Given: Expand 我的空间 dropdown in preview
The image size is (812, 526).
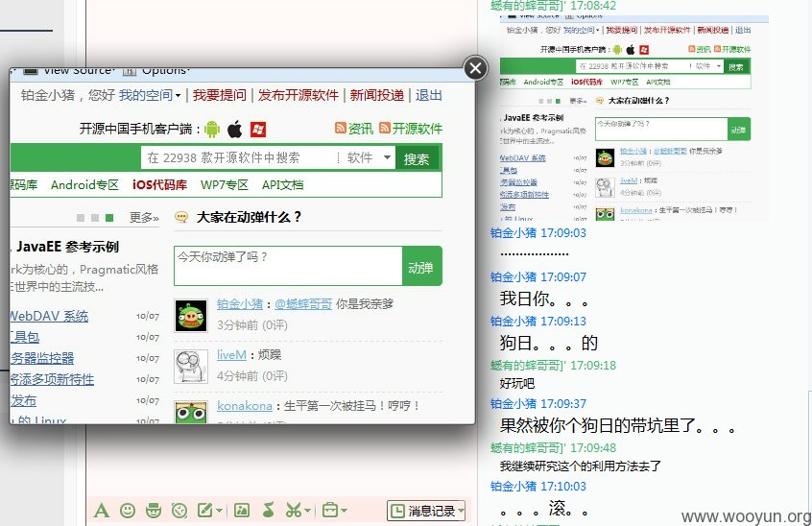Looking at the screenshot, I should [178, 96].
